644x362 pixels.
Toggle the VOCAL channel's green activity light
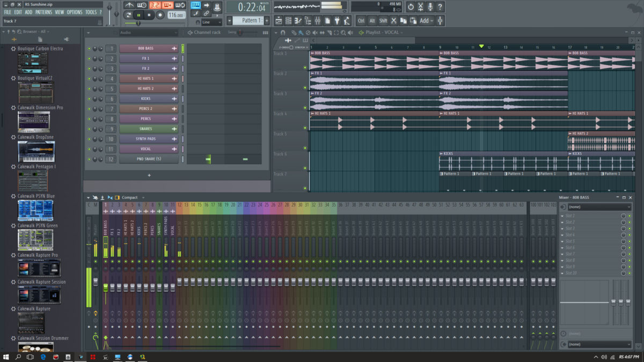90,149
